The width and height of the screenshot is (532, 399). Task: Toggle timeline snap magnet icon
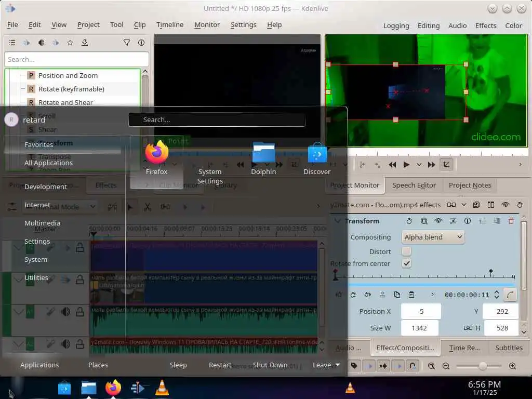pos(412,366)
